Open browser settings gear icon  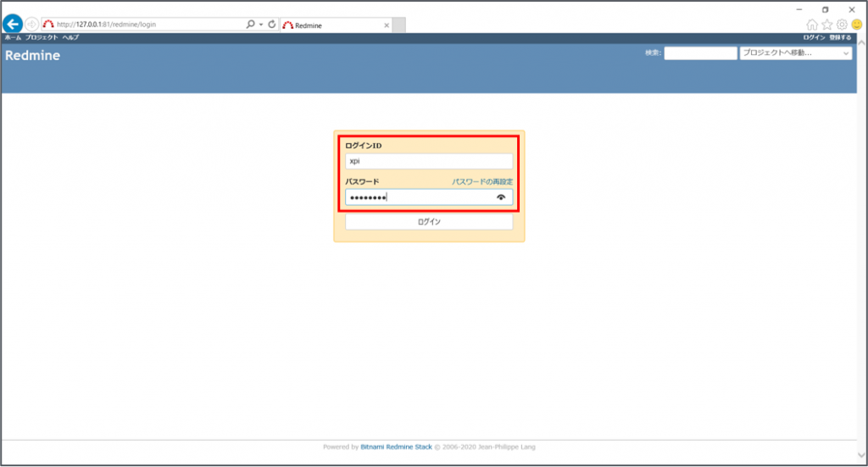tap(842, 25)
